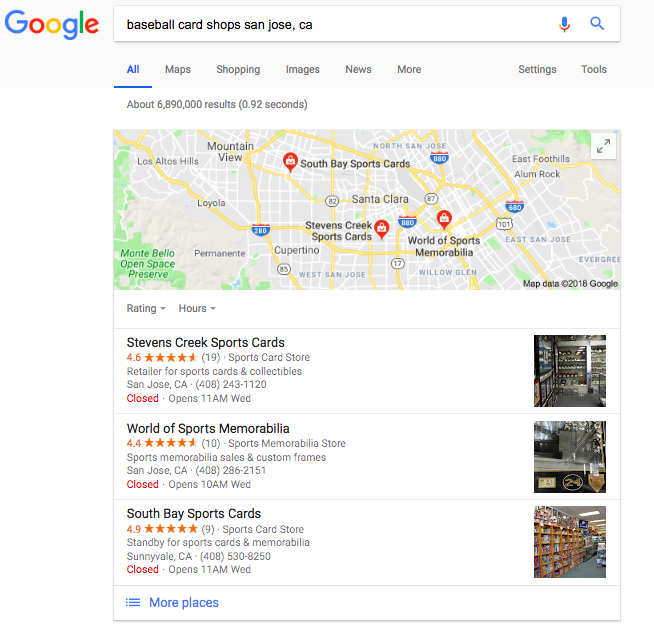The height and width of the screenshot is (636, 654).
Task: Open the Rating filter dropdown
Action: click(x=146, y=308)
